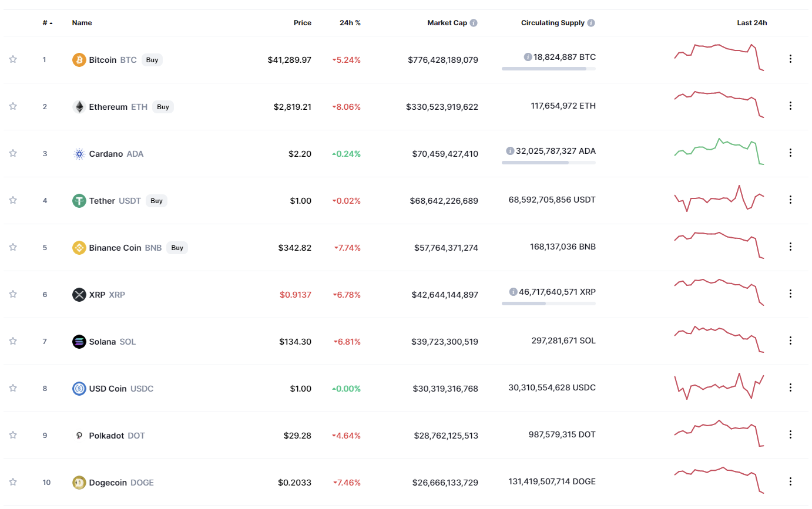
Task: Click the Market Cap info icon
Action: coord(474,23)
